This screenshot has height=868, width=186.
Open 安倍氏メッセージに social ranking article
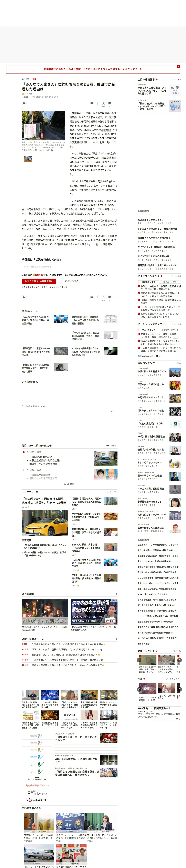[161, 336]
